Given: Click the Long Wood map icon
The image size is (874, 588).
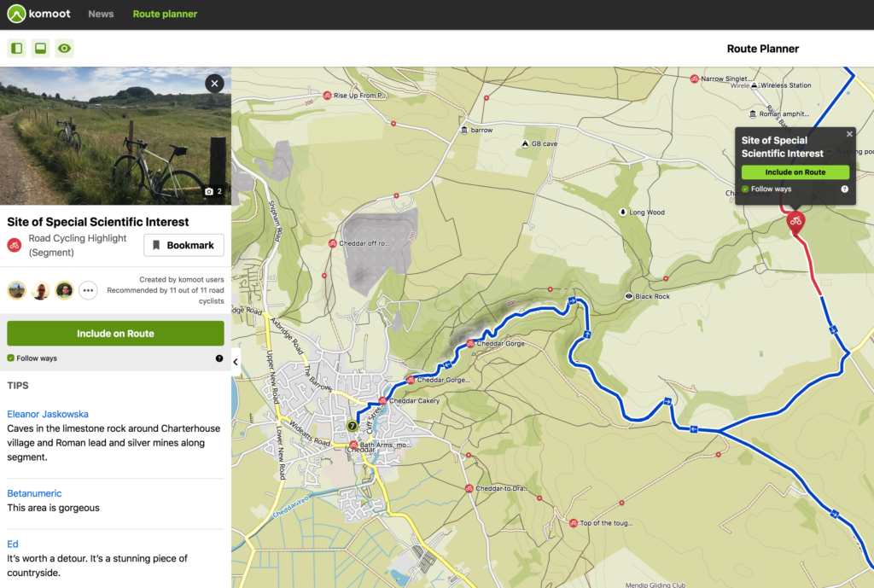Looking at the screenshot, I should 623,212.
